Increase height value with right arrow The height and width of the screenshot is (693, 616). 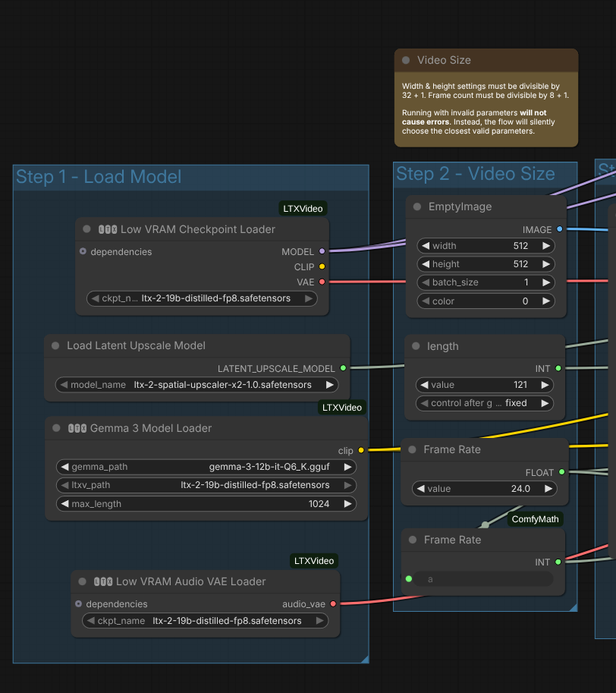tap(546, 264)
